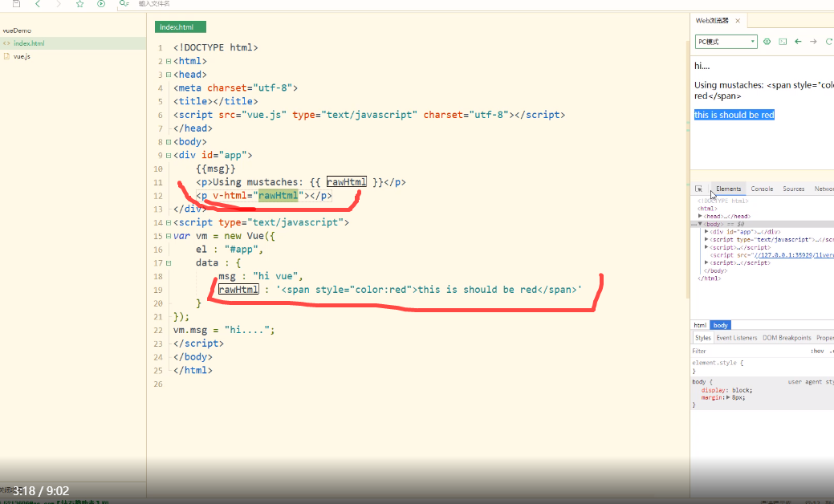The image size is (834, 504).
Task: Switch to the Console devtools tab
Action: coord(762,189)
